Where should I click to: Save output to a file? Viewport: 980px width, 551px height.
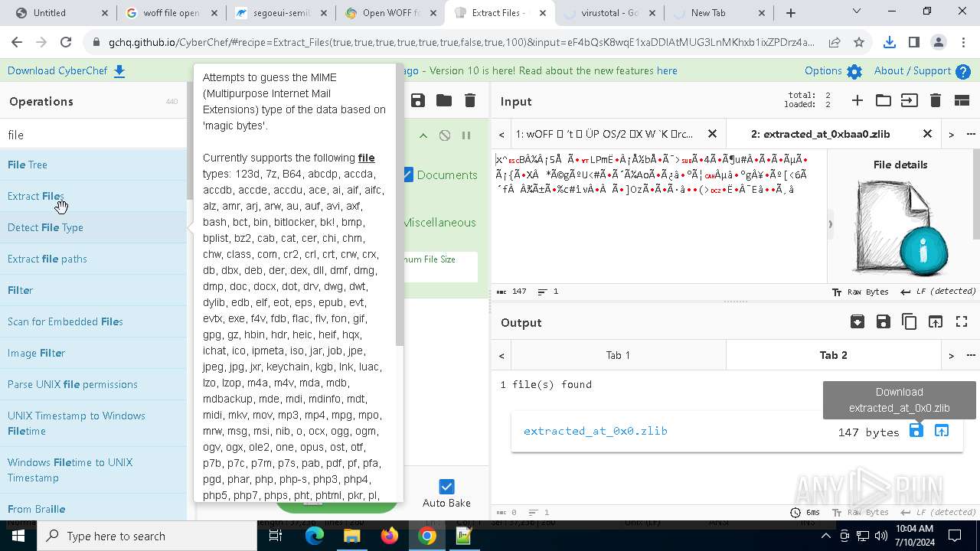coord(884,322)
